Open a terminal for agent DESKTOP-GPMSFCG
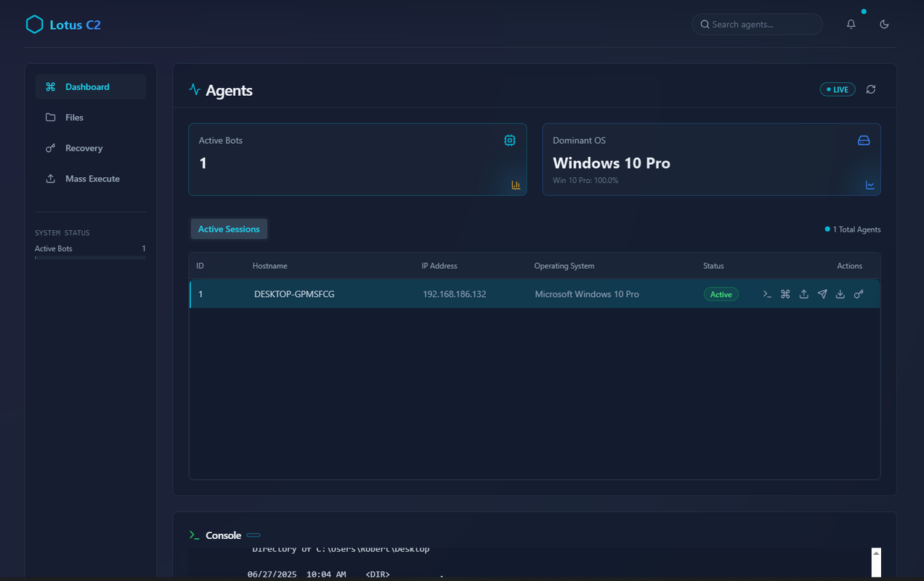This screenshot has width=924, height=581. point(767,294)
